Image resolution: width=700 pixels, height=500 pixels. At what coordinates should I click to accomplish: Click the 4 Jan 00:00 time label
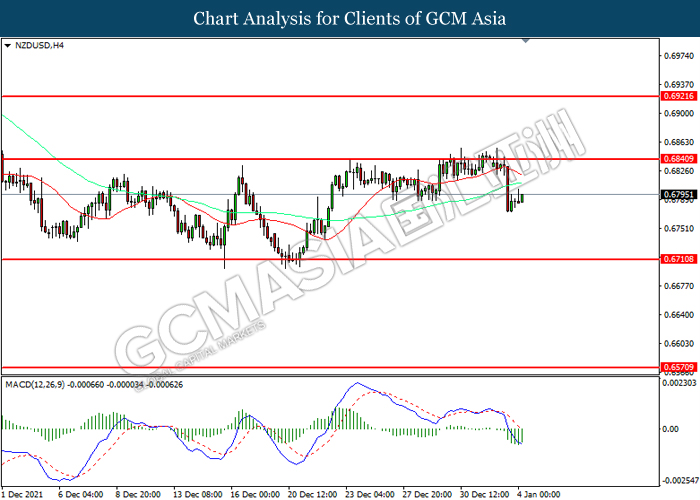click(538, 494)
